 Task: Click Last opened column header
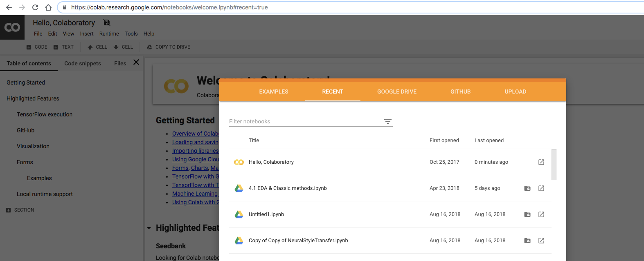tap(489, 141)
